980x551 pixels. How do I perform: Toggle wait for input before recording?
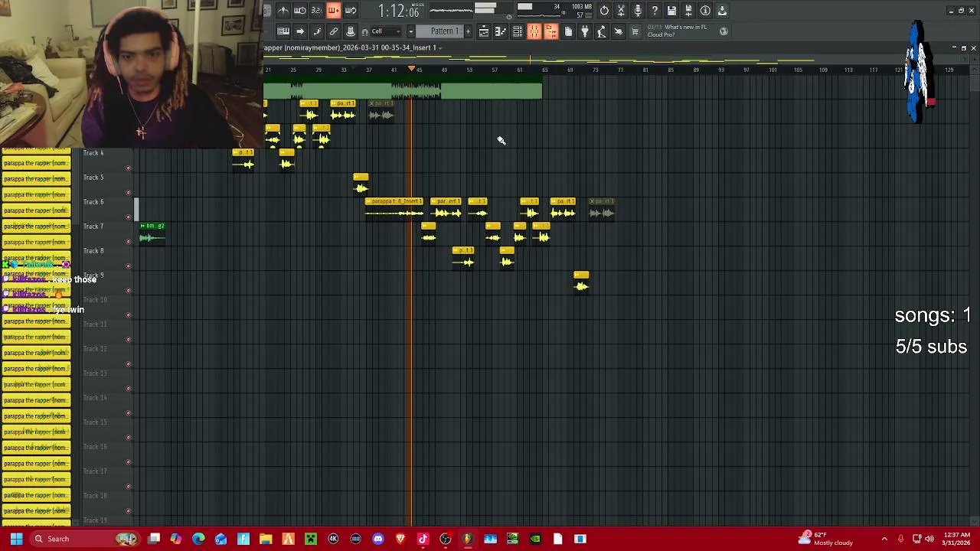click(x=300, y=10)
